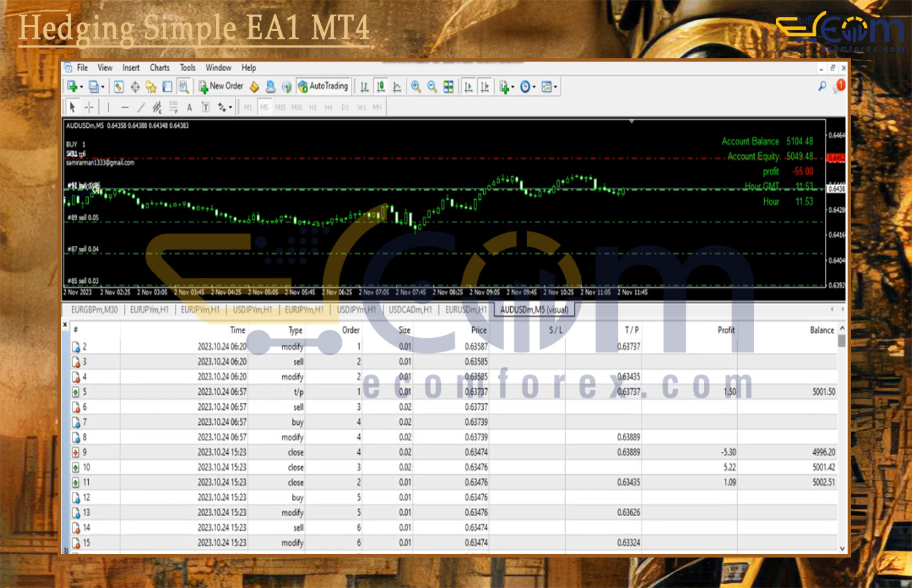Select the cursor arrow tool
This screenshot has height=588, width=912.
pyautogui.click(x=72, y=107)
